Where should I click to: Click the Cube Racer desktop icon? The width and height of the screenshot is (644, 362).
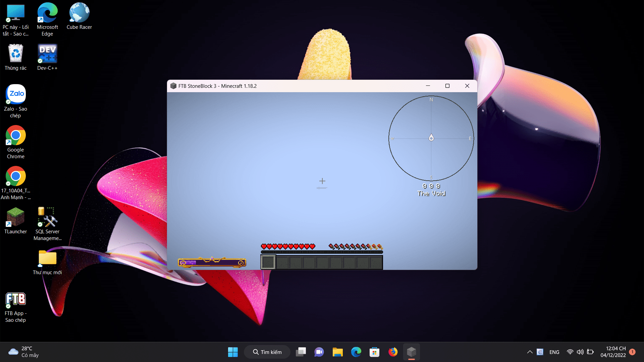79,13
